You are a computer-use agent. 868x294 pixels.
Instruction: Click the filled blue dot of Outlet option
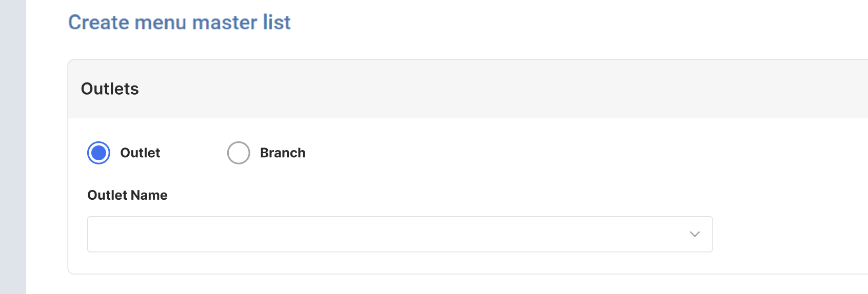(x=98, y=153)
